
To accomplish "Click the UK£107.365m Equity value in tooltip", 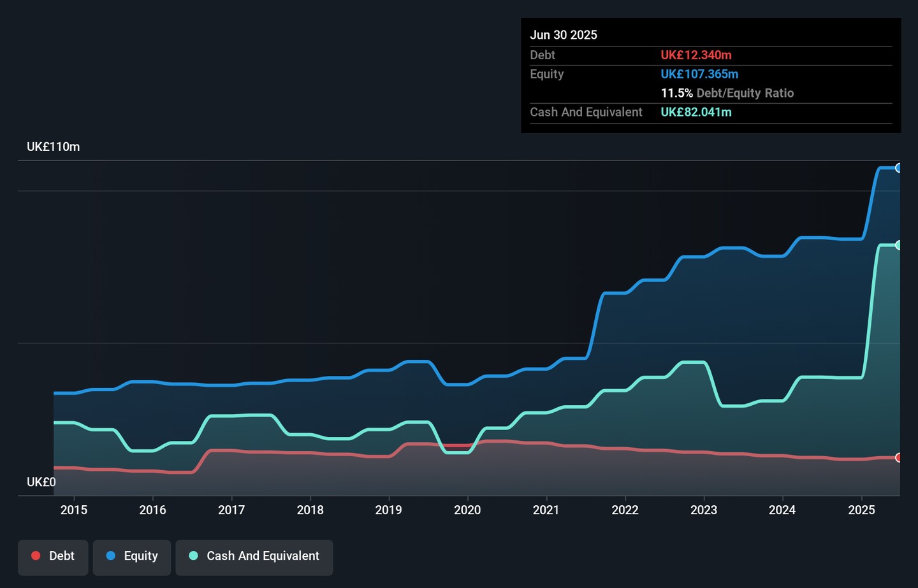I will click(699, 75).
